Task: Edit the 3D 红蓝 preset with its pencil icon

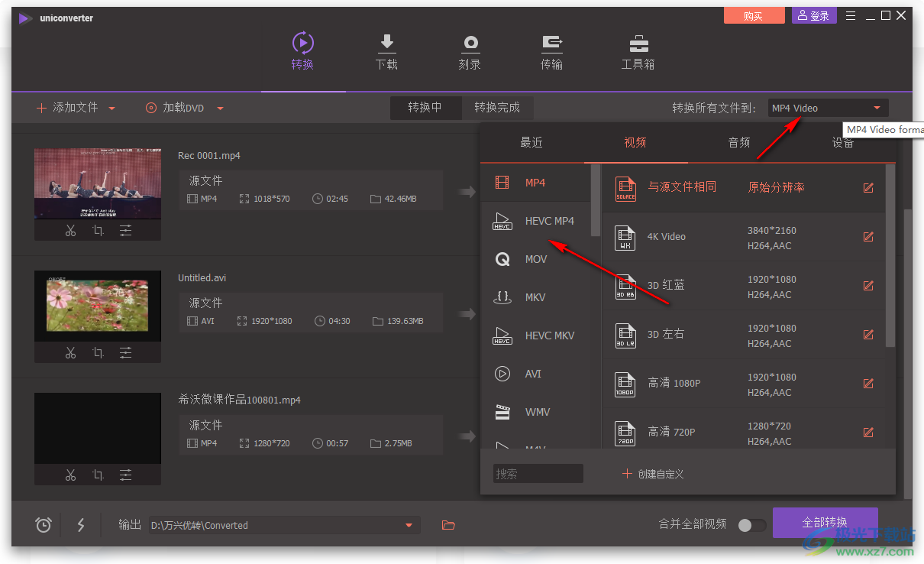Action: pos(868,285)
